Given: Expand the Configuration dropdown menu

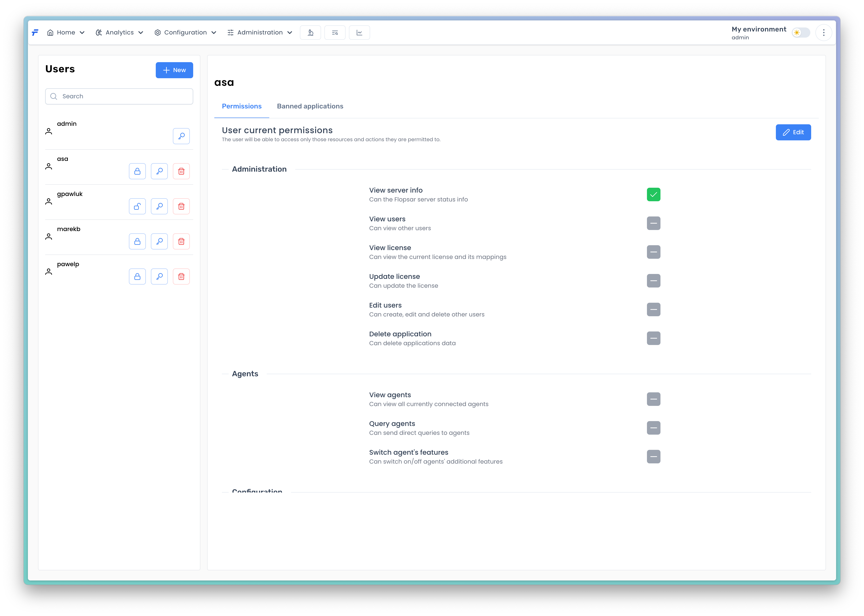Looking at the screenshot, I should tap(186, 33).
